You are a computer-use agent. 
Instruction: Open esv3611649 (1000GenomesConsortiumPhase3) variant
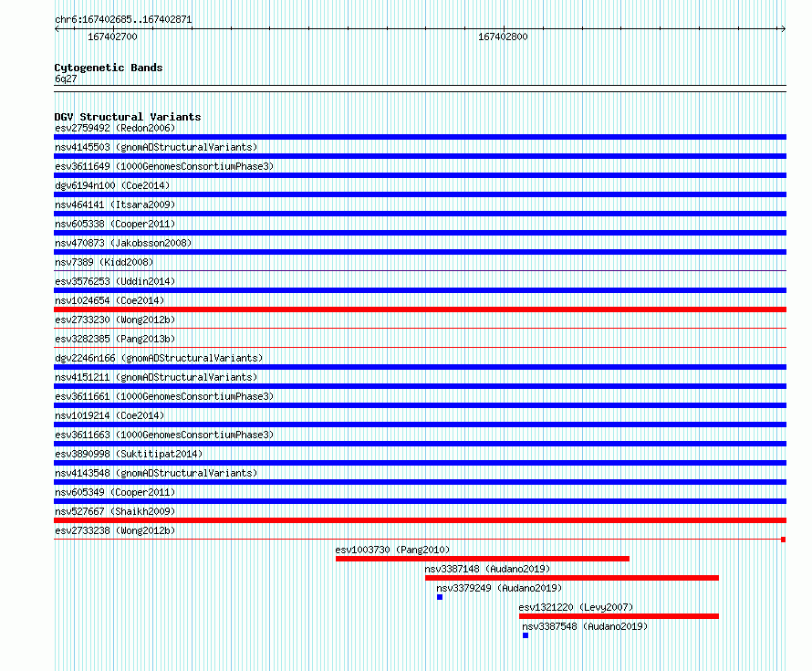[x=164, y=166]
